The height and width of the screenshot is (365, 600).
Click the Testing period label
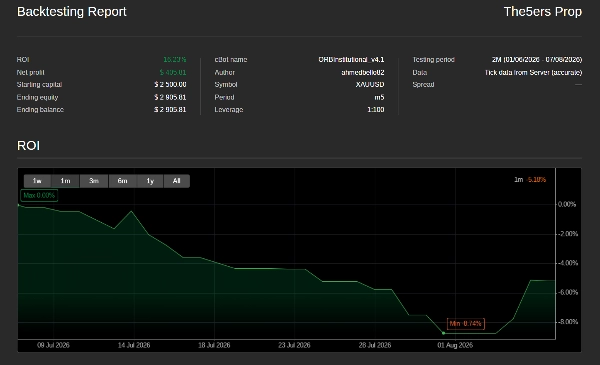click(434, 60)
